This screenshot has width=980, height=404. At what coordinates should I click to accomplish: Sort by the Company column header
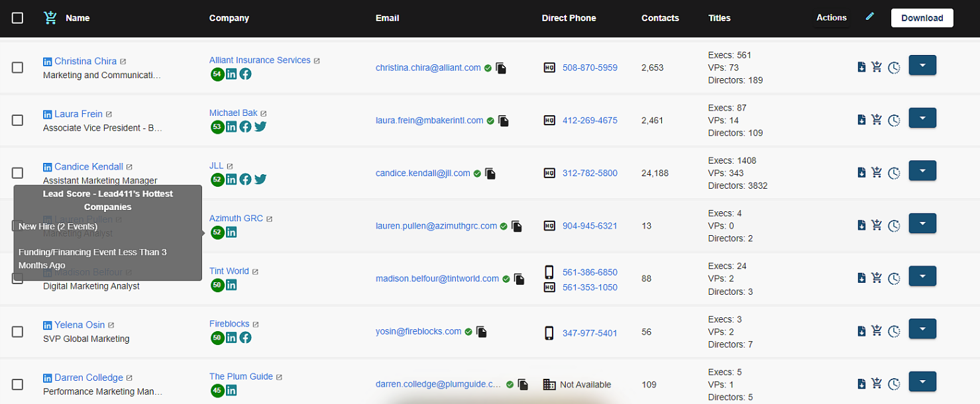pos(229,18)
